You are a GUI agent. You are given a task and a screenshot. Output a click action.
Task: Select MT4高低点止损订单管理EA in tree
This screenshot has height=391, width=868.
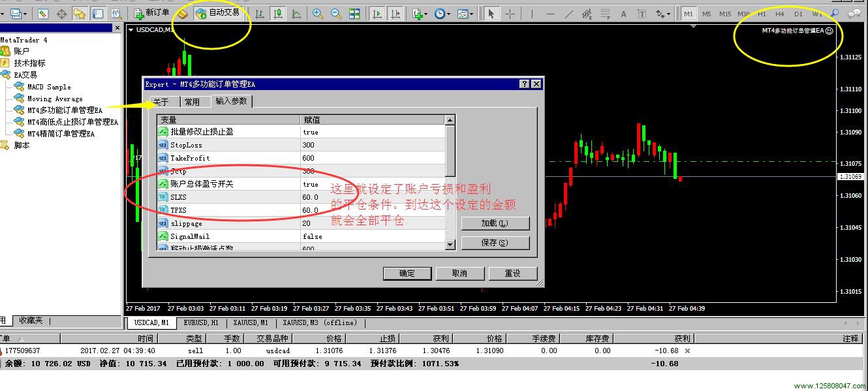point(72,122)
